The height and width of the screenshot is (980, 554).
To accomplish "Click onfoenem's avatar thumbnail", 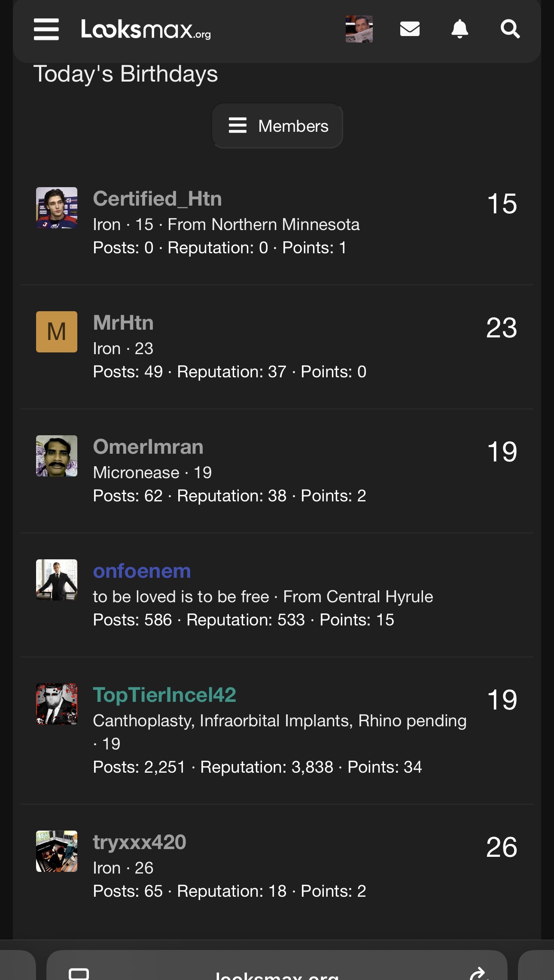I will click(x=57, y=580).
